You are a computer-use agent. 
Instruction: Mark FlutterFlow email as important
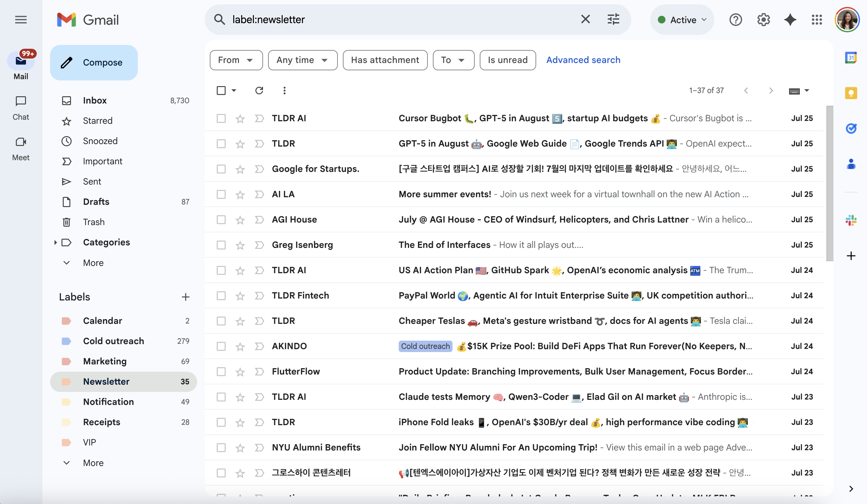click(259, 372)
